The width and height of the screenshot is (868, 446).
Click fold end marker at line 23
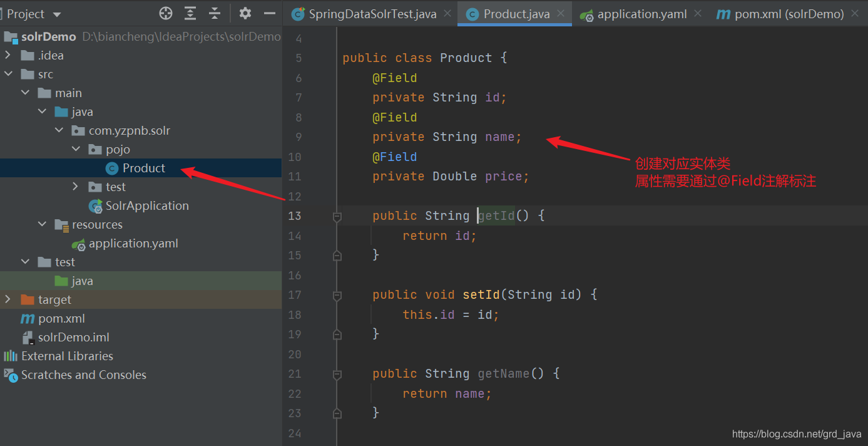click(x=337, y=413)
